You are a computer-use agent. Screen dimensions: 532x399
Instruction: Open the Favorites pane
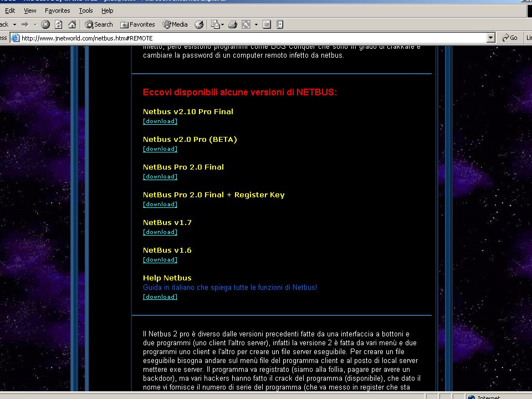pos(138,24)
